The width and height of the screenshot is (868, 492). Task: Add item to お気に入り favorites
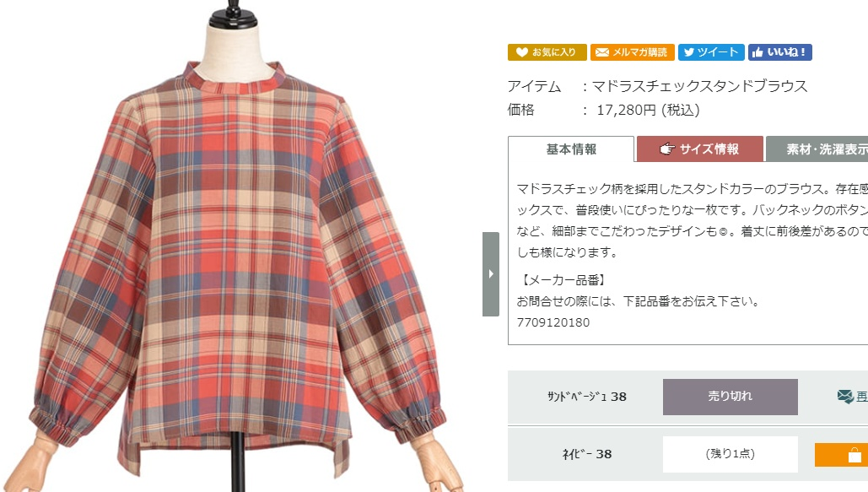[547, 52]
